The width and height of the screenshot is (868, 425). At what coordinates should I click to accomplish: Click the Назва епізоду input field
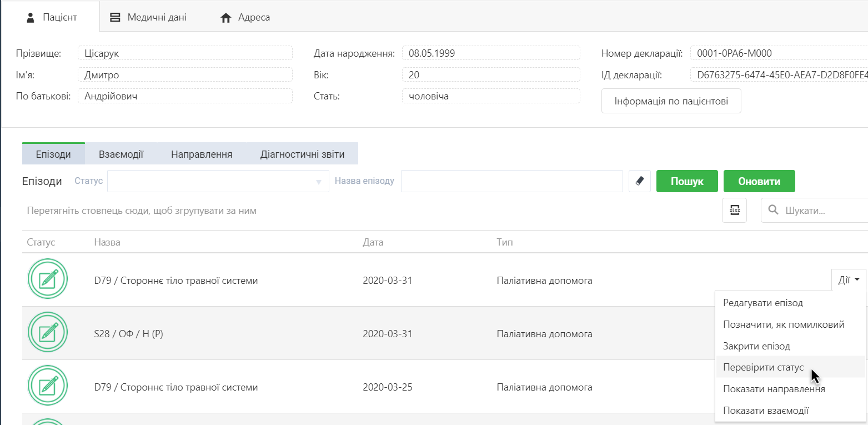(x=511, y=181)
